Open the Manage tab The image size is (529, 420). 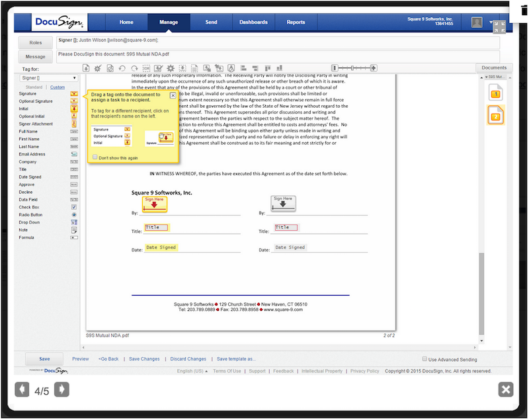tap(169, 22)
